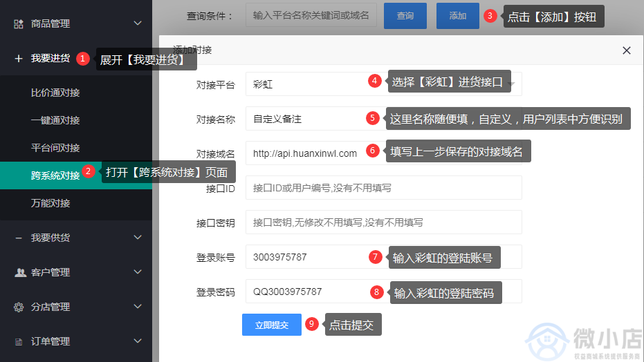Viewport: 644px width, 362px height.
Task: Click the 订单管理 menu label
Action: 50,341
